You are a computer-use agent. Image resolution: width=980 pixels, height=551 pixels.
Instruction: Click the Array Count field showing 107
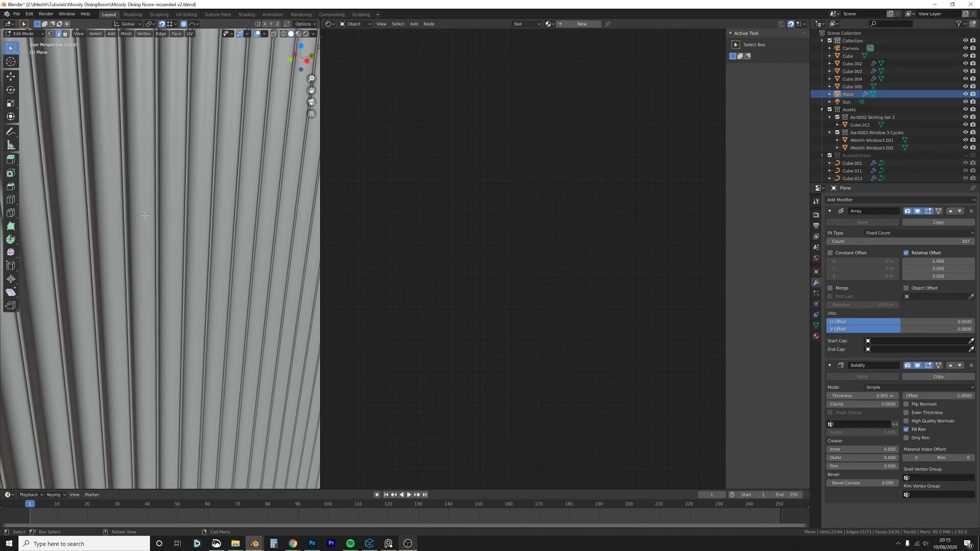point(900,241)
